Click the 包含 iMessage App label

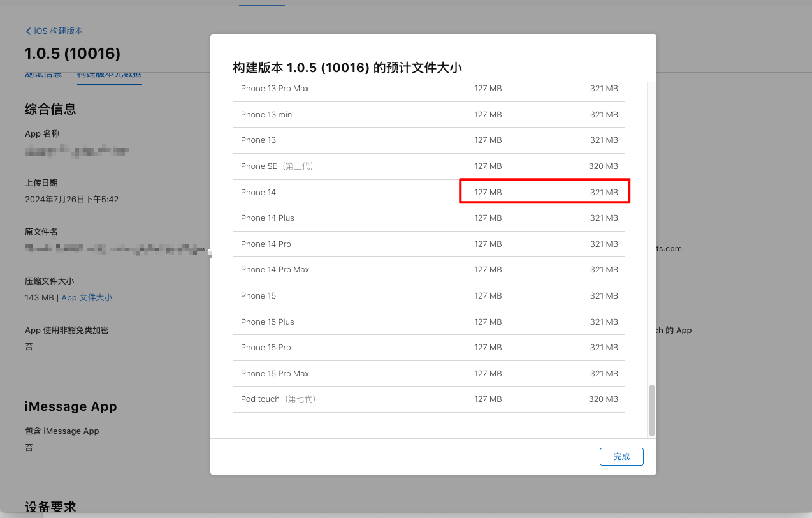click(62, 431)
